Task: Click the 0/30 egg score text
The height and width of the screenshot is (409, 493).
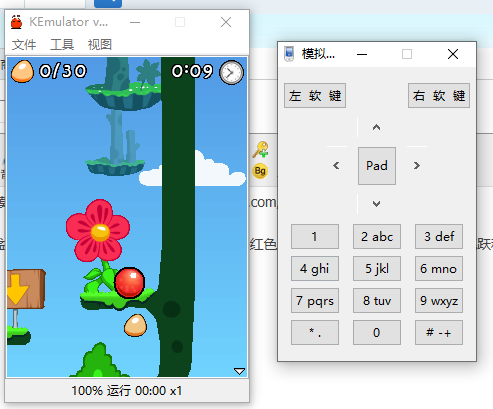Action: (63, 71)
